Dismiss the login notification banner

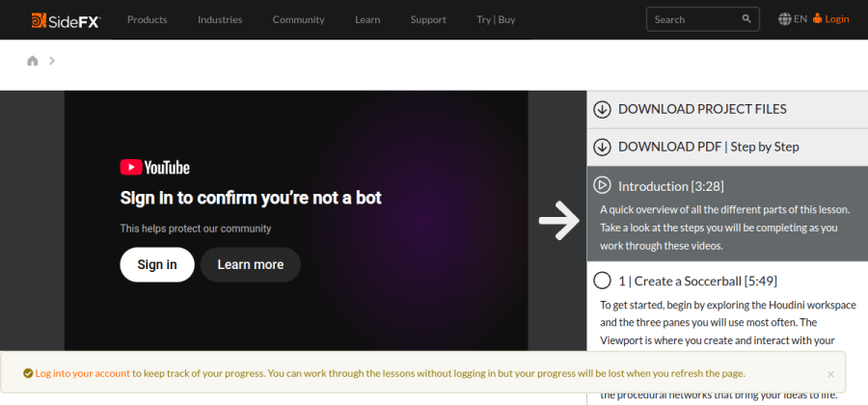click(830, 374)
